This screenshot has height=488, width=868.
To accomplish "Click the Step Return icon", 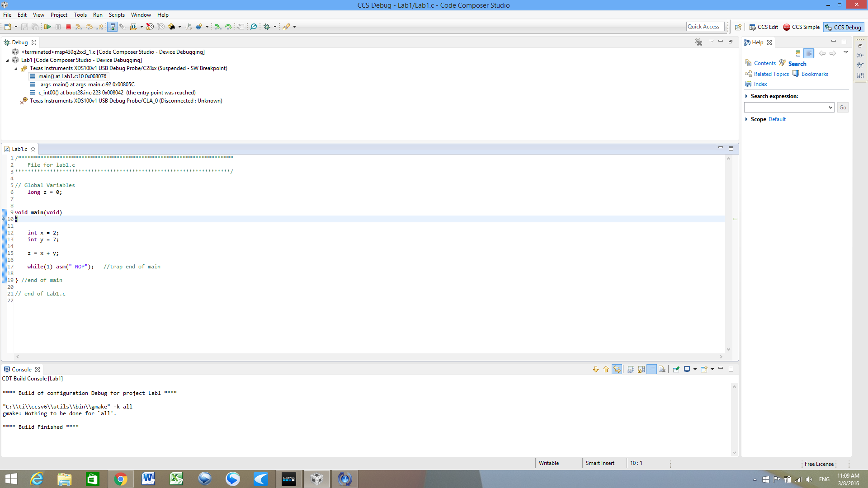I will (x=100, y=27).
